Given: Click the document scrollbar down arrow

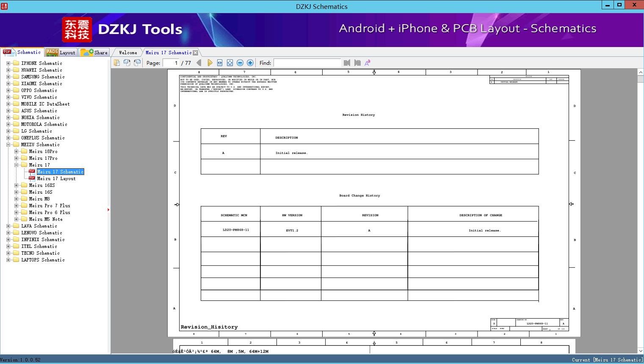Looking at the screenshot, I should point(640,350).
